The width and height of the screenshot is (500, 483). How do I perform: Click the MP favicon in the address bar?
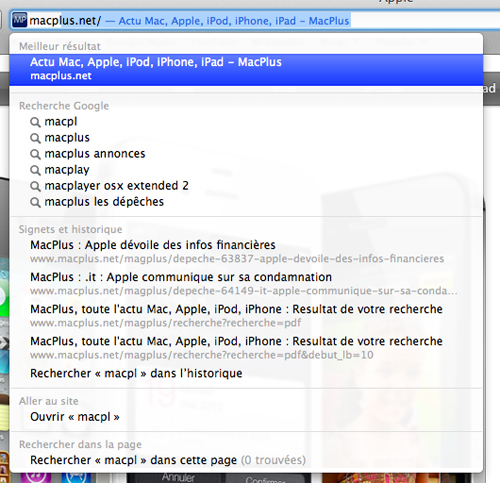19,20
